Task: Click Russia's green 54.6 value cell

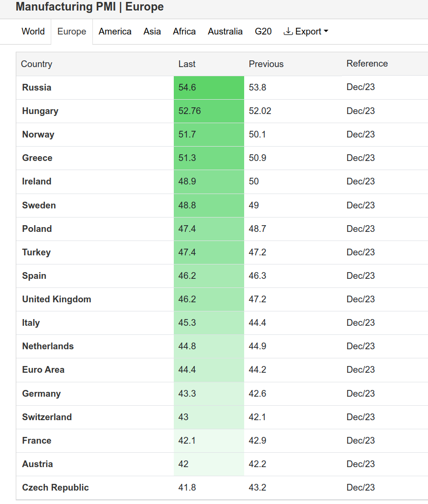Action: pos(209,88)
